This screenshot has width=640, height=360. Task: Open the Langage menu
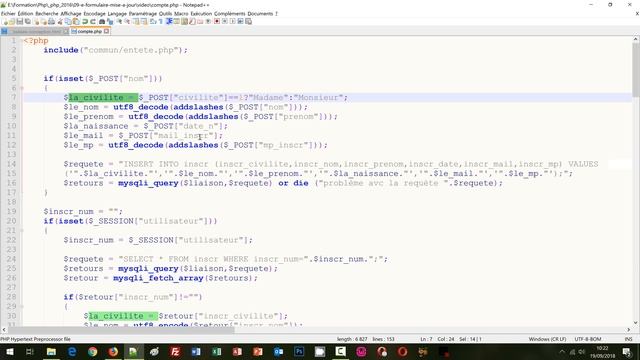[x=117, y=13]
